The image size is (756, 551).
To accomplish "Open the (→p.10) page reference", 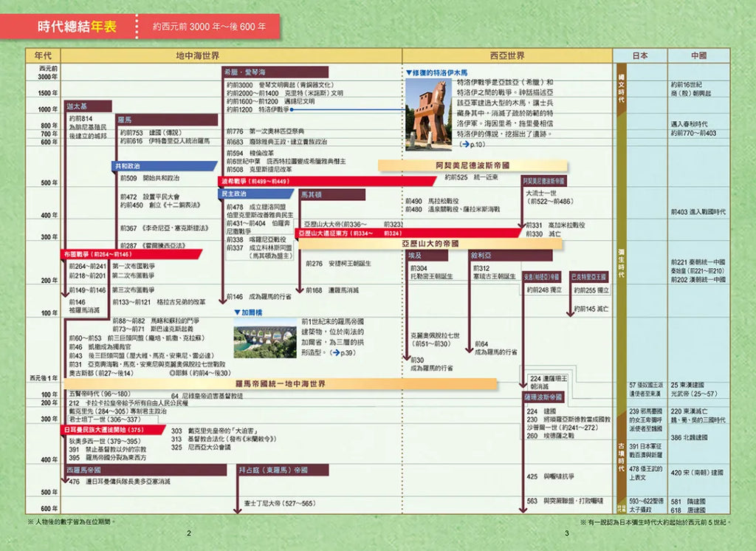I will click(x=470, y=145).
